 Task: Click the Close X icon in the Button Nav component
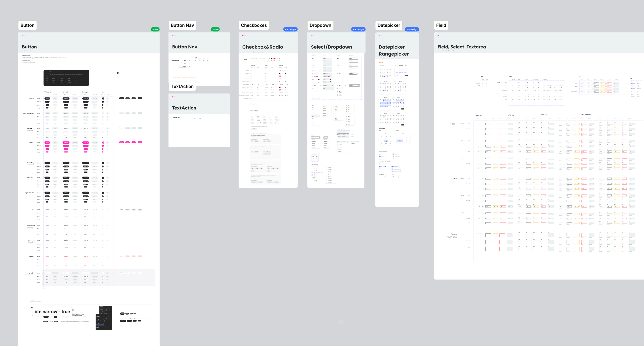(189, 64)
